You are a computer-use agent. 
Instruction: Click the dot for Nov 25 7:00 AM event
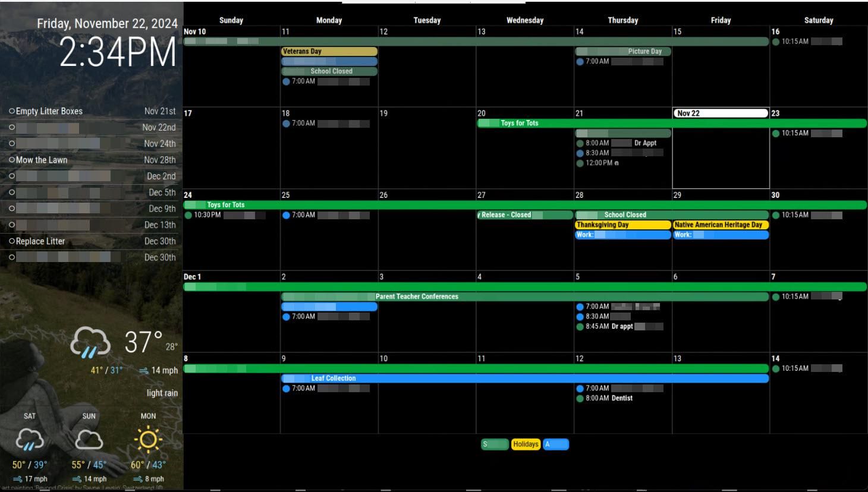(286, 215)
